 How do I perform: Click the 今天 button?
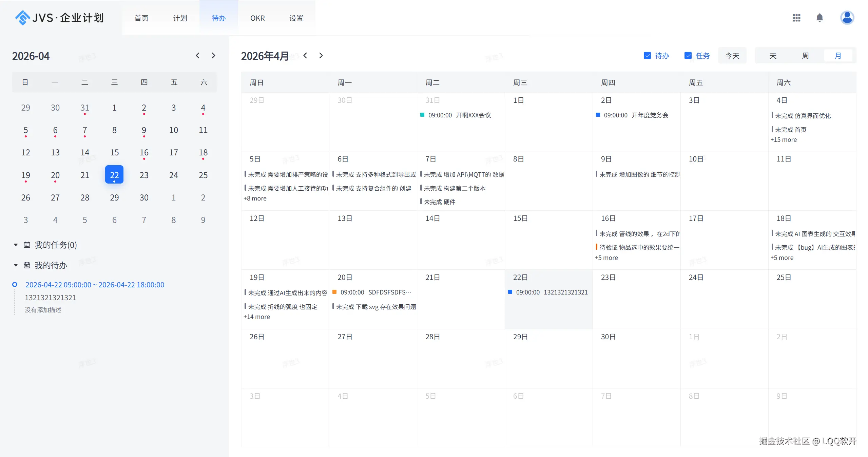(x=732, y=56)
